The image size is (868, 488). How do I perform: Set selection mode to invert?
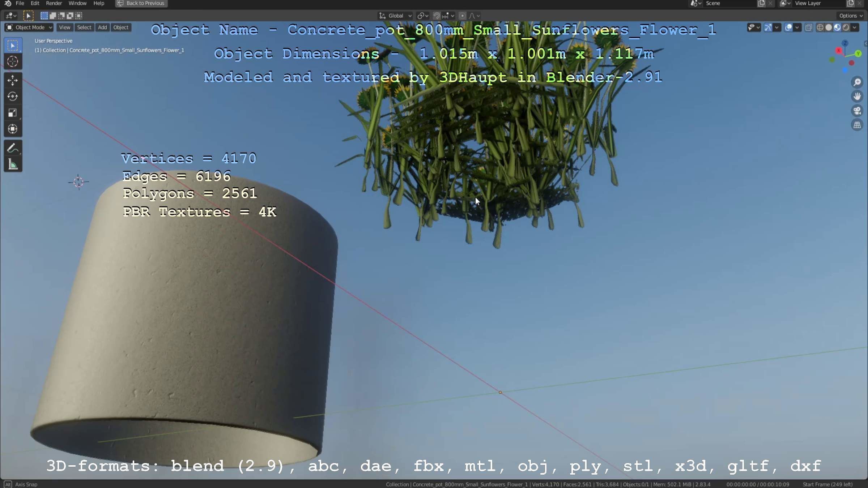(x=70, y=16)
